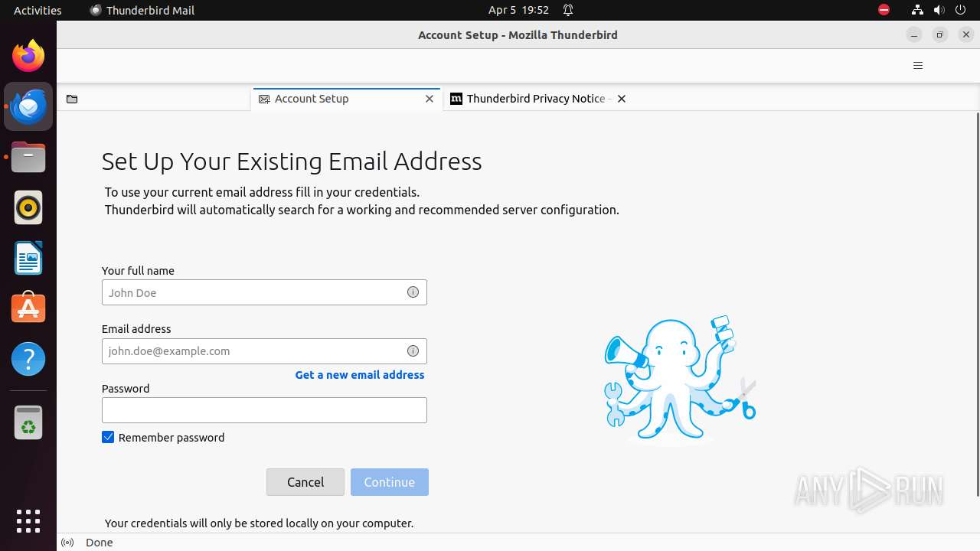Open Ubuntu Software from the dock
The image size is (980, 551).
tap(28, 308)
